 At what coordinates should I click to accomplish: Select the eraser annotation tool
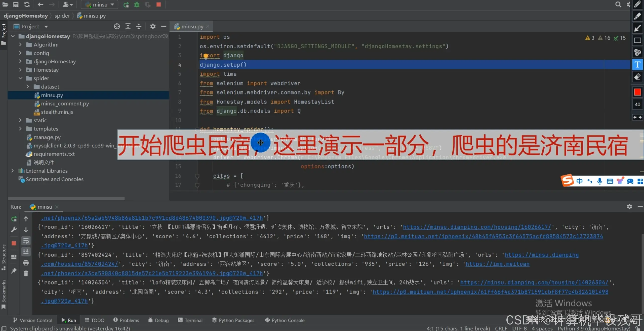(637, 77)
